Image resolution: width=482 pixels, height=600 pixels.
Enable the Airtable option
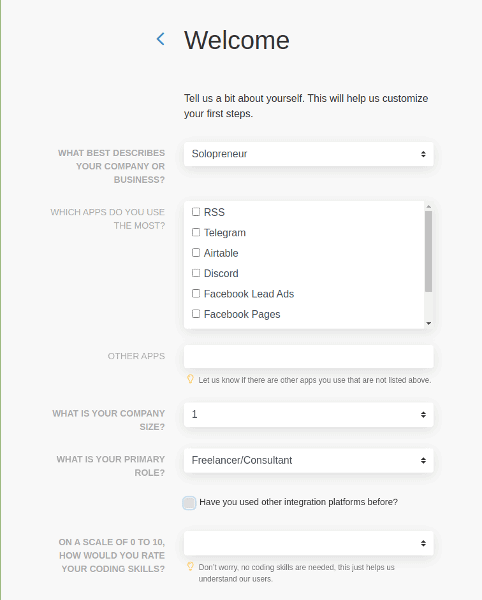196,253
